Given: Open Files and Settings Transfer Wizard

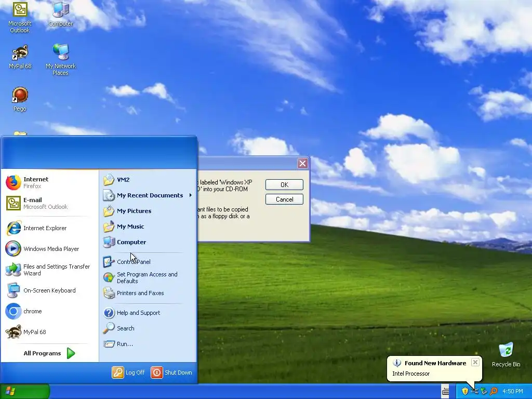Looking at the screenshot, I should click(x=49, y=270).
